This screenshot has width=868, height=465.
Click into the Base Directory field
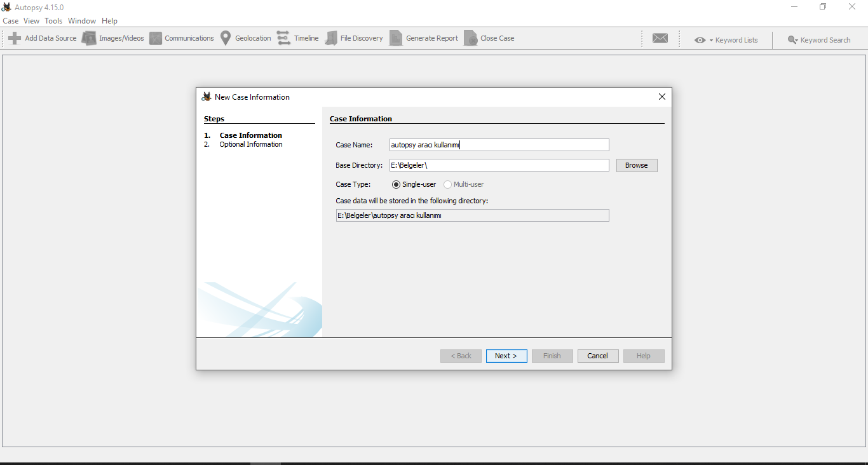[499, 165]
